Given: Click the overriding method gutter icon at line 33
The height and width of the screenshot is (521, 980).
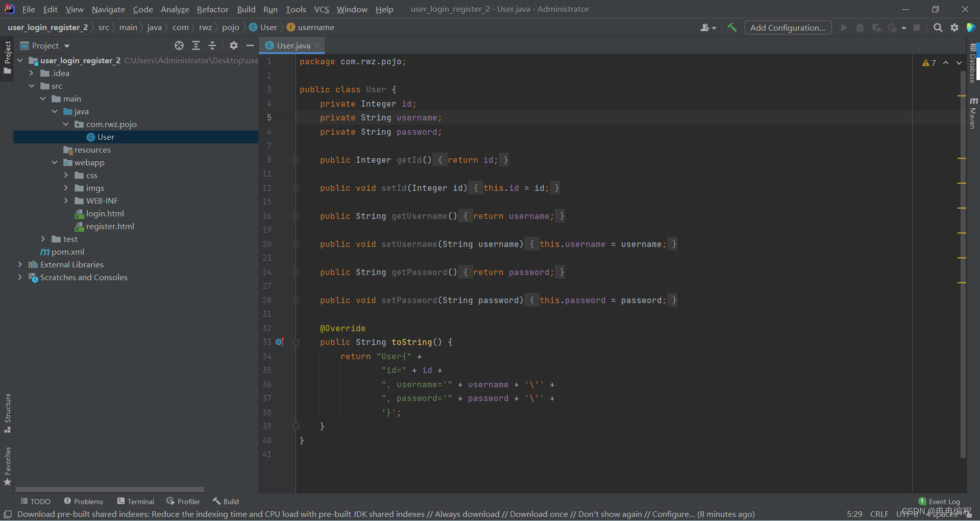Looking at the screenshot, I should 280,342.
